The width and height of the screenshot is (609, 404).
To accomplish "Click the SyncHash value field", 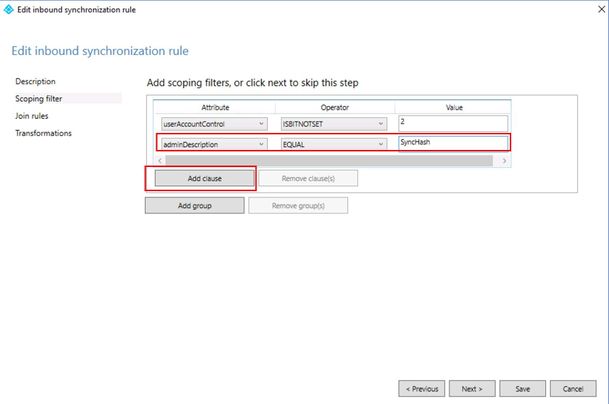I will click(x=453, y=143).
